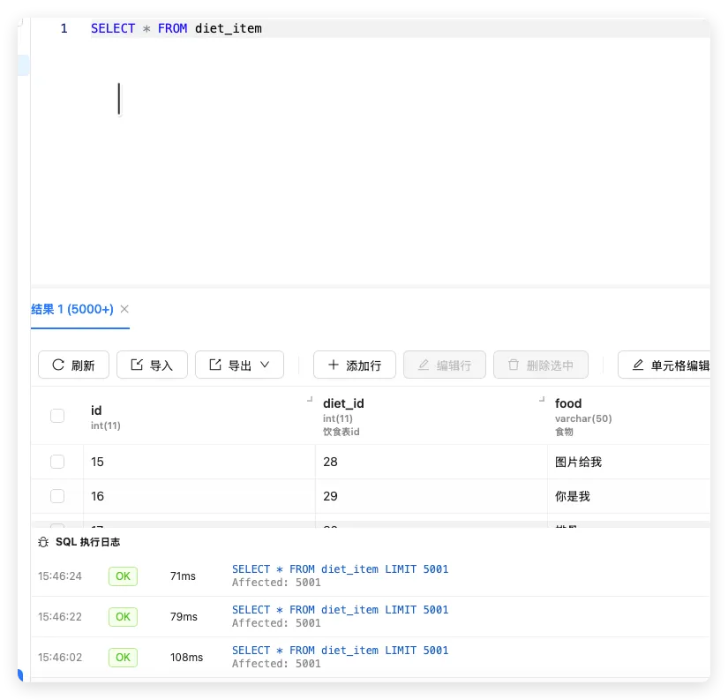Select all rows with header checkbox
The width and height of the screenshot is (728, 700).
(57, 413)
